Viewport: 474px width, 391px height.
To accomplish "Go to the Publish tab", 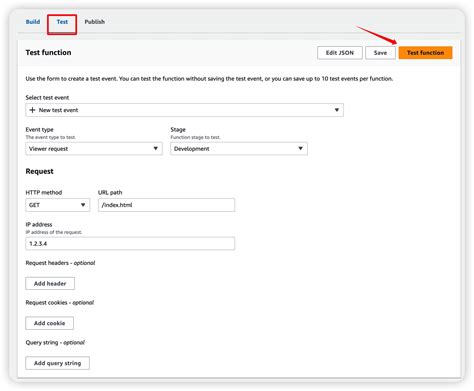I will tap(94, 22).
